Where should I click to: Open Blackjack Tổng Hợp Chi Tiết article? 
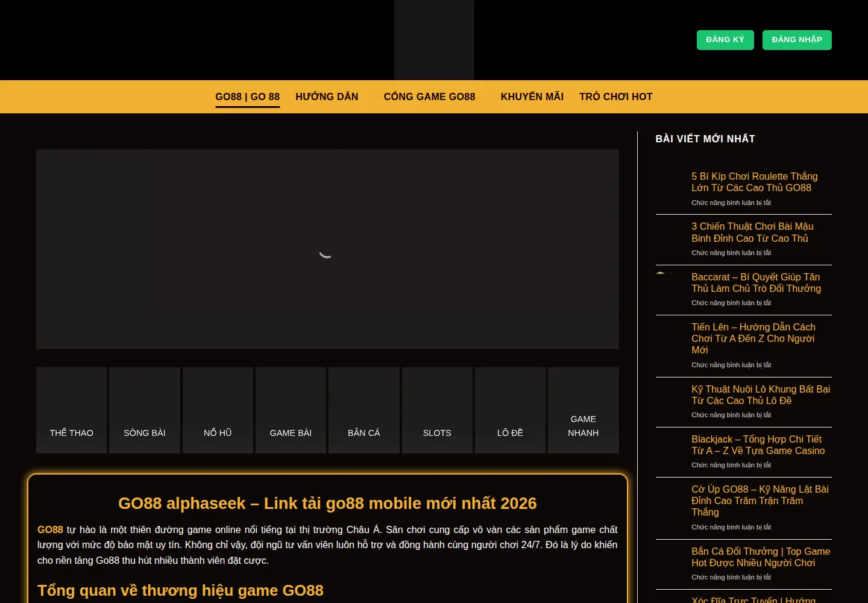point(758,445)
